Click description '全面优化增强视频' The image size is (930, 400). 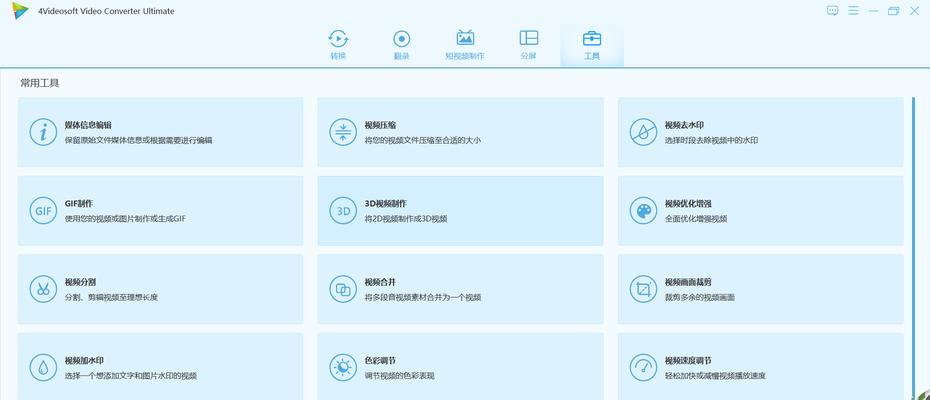pos(696,219)
